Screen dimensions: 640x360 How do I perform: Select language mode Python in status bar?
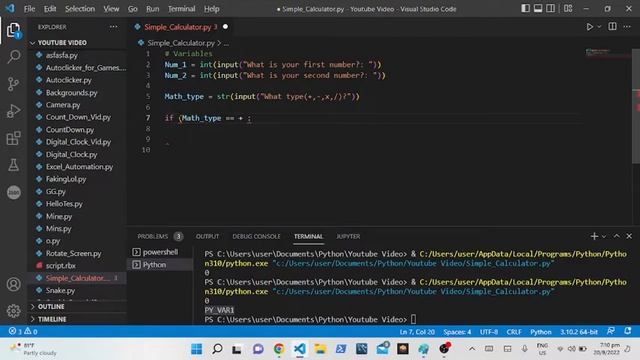(540, 332)
